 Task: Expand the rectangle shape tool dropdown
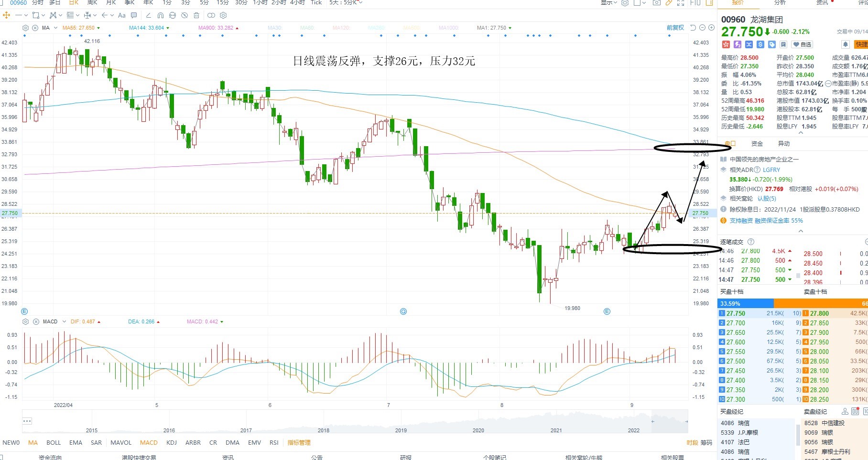(43, 15)
